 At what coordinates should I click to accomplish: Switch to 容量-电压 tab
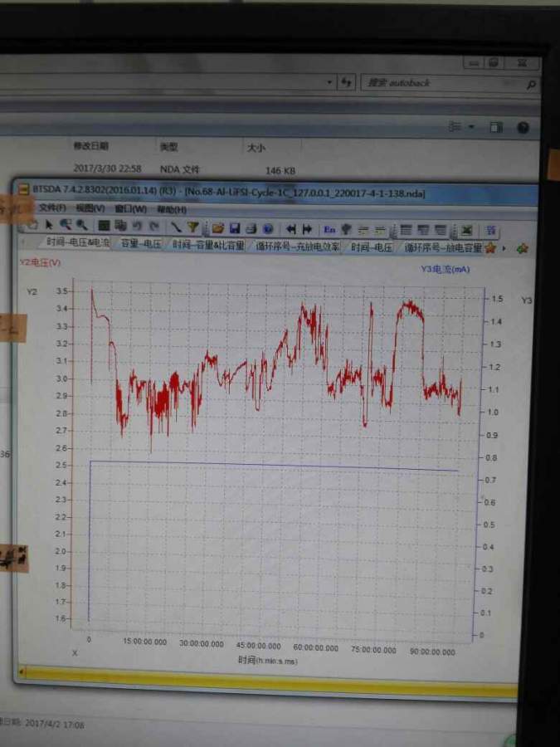pyautogui.click(x=140, y=244)
